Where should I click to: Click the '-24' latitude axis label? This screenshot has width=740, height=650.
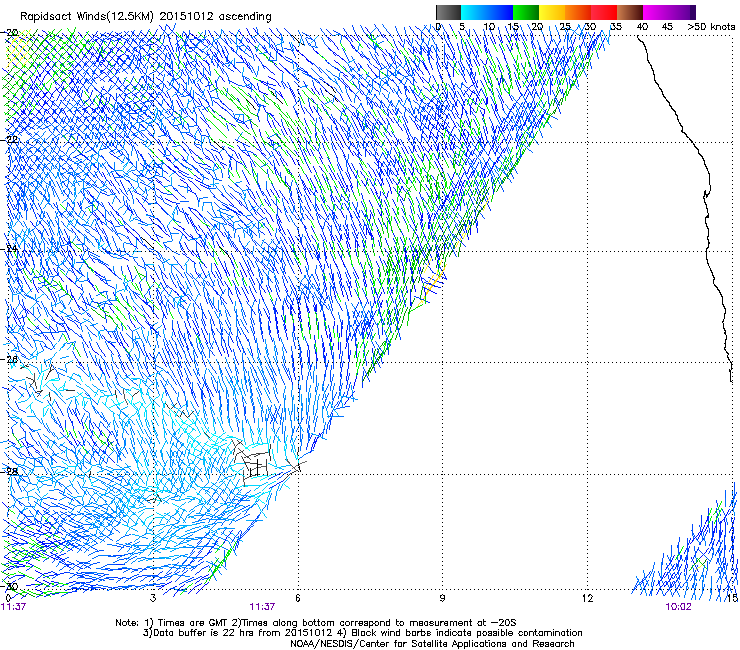[x=10, y=249]
